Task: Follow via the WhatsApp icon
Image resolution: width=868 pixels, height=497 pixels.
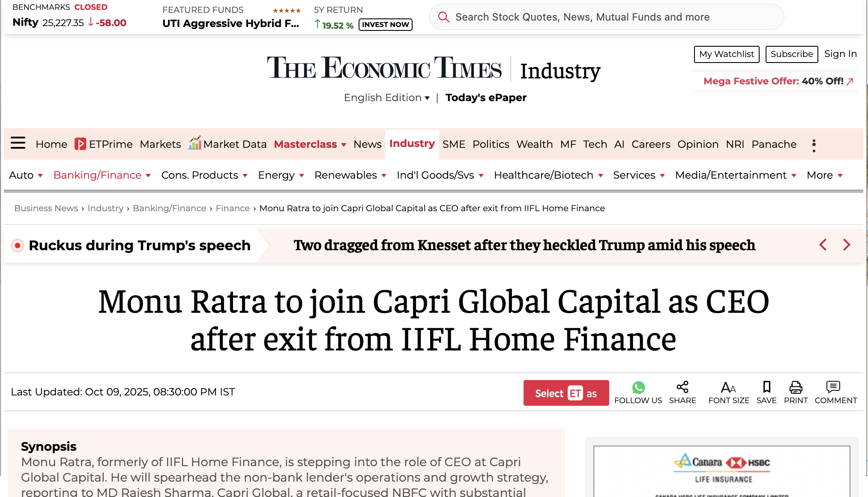Action: tap(638, 388)
